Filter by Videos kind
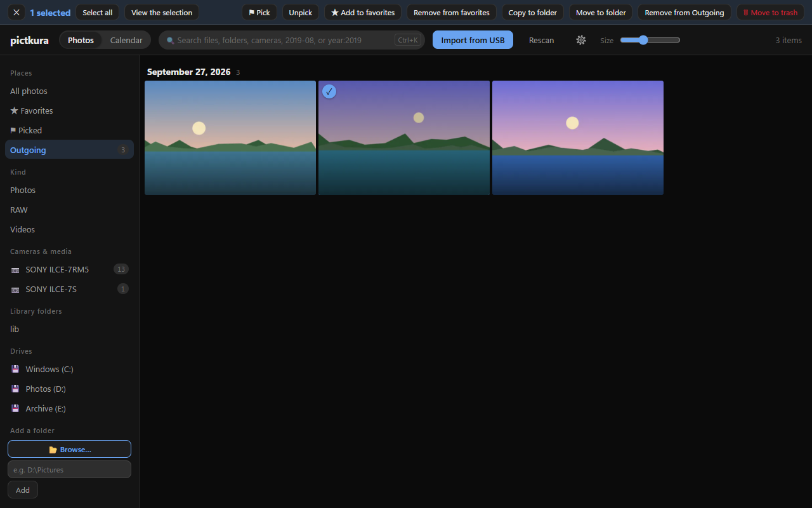Image resolution: width=812 pixels, height=508 pixels. pyautogui.click(x=69, y=230)
